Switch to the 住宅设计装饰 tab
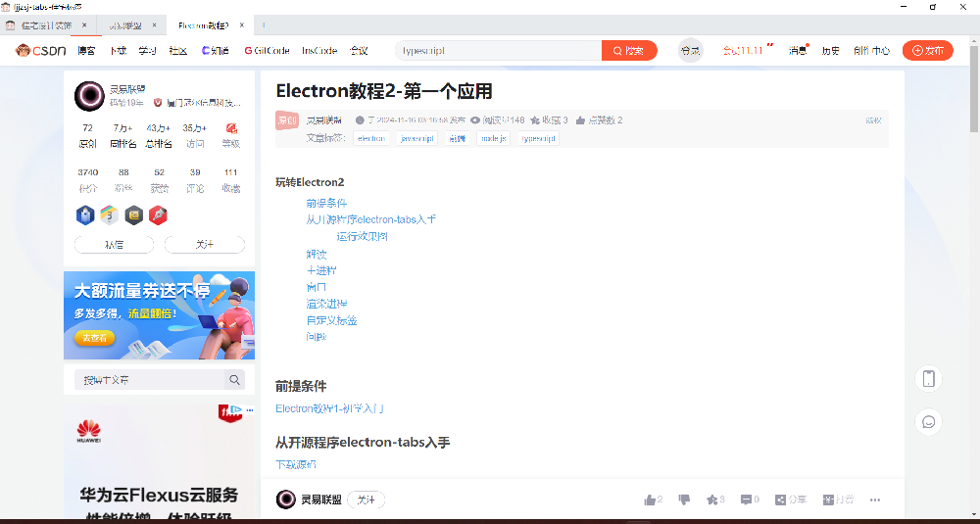Screen dimensions: 980x524 point(47,25)
